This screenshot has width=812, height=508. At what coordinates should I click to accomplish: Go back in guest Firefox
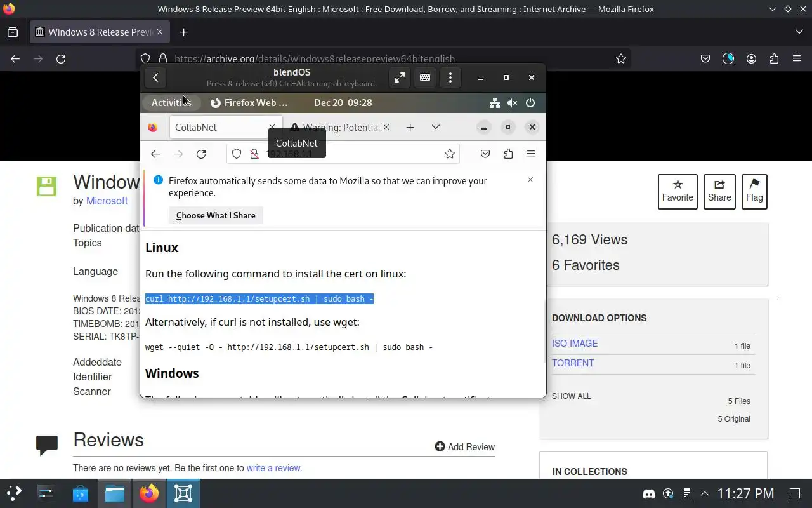tap(155, 154)
